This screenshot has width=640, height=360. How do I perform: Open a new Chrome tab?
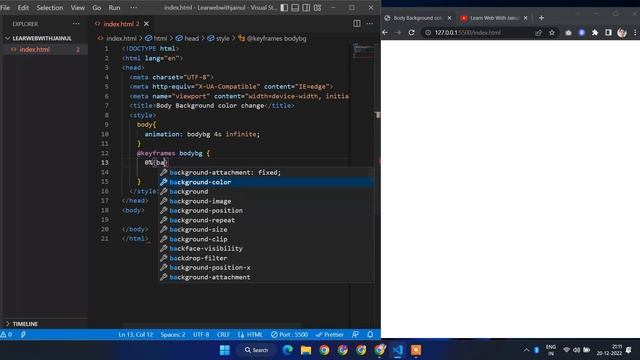click(x=541, y=18)
